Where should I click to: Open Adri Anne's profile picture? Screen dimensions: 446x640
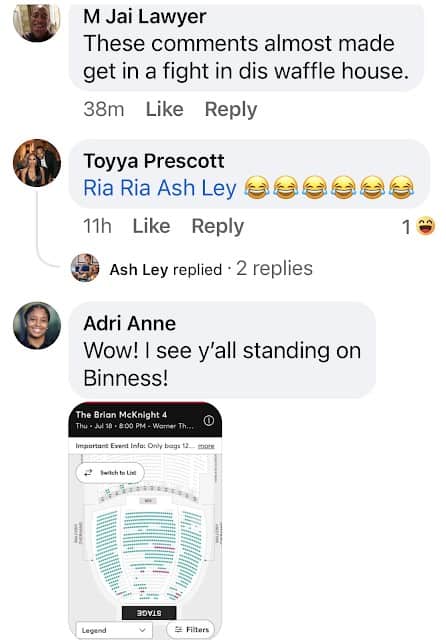coord(37,325)
